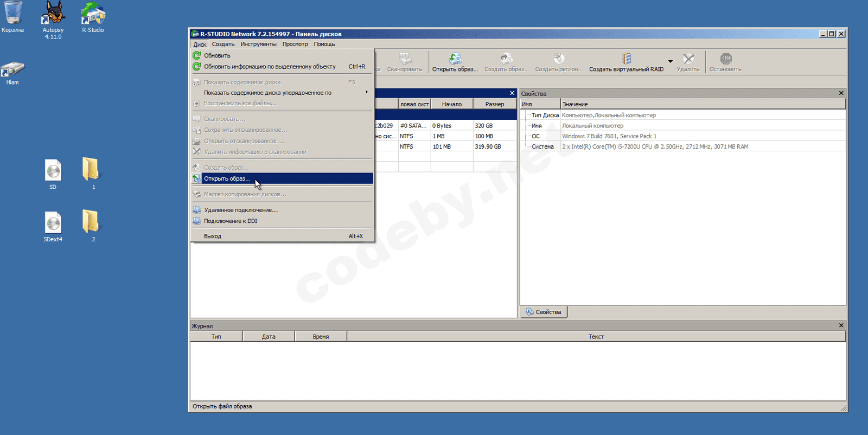Click the Создать образ toolbar icon
This screenshot has width=868, height=435.
[x=506, y=62]
